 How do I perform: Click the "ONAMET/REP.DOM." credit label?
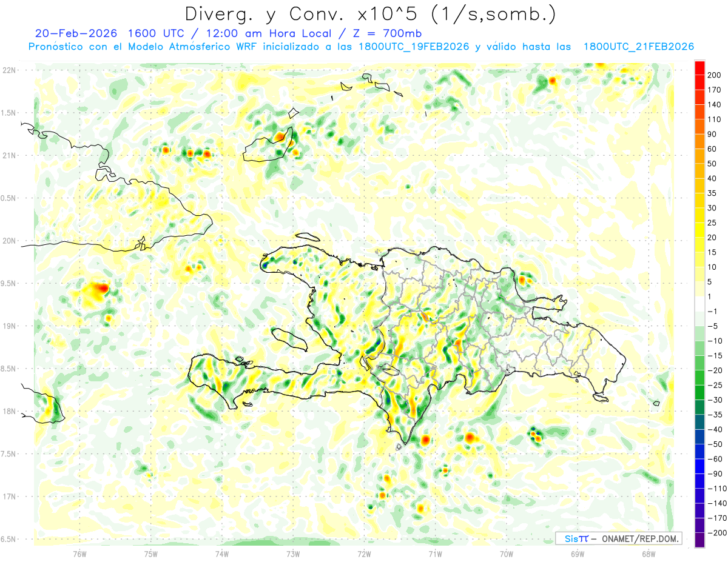(x=641, y=538)
